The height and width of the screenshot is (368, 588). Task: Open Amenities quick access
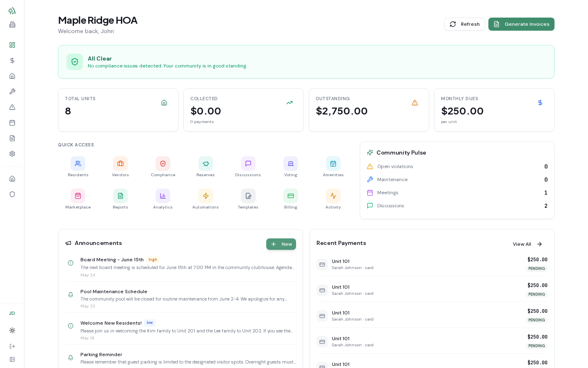[333, 167]
